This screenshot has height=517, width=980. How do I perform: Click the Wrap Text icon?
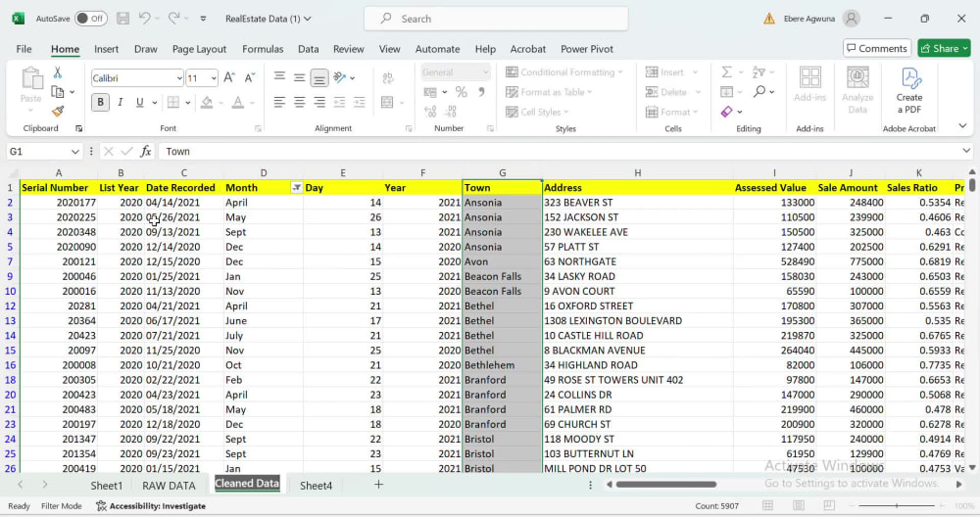tap(388, 77)
